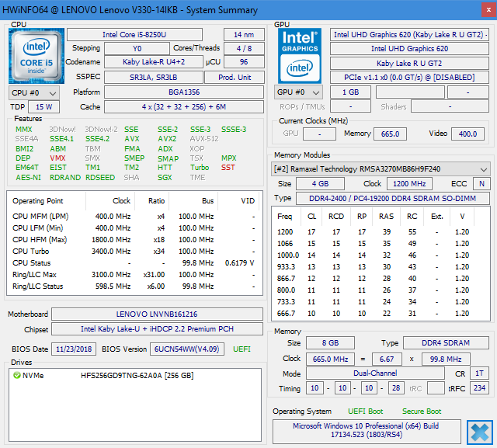Close the System Summary window with red X
The image size is (497, 448).
488,10
